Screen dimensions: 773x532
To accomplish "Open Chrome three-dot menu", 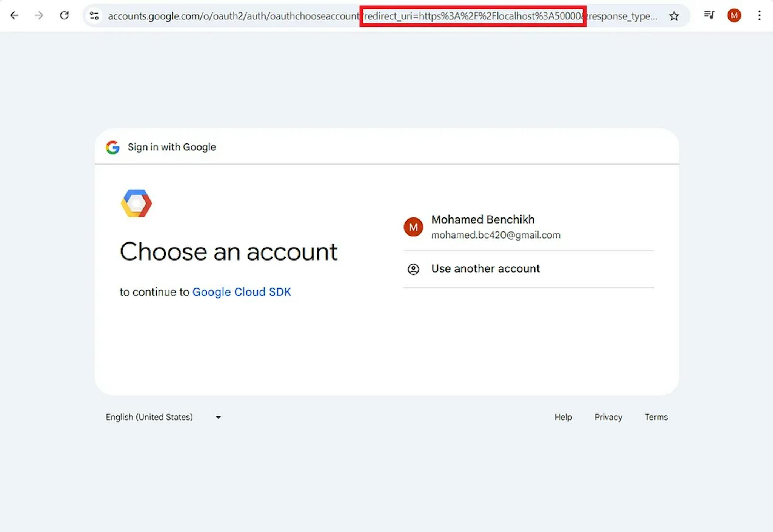I will [759, 15].
